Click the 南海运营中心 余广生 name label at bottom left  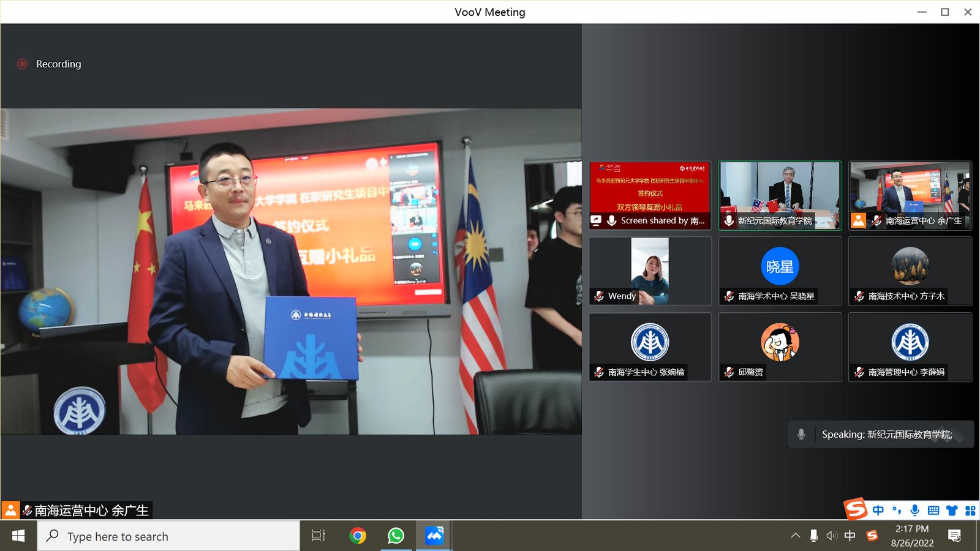(91, 510)
